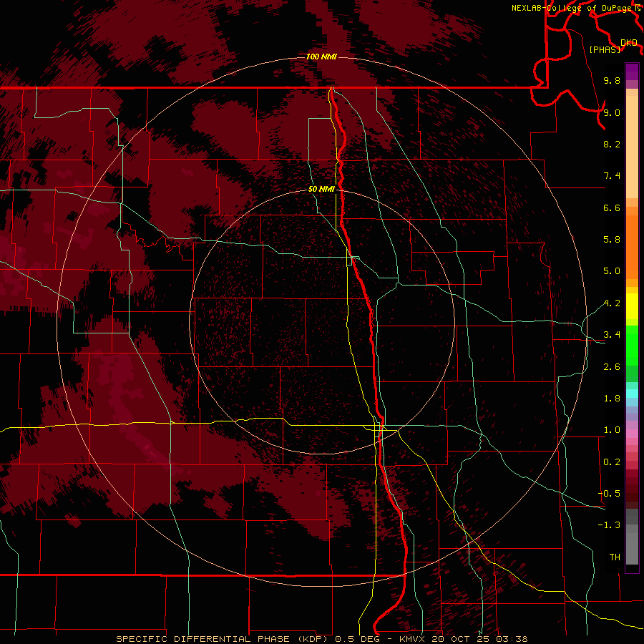This screenshot has width=644, height=644.
Task: Click the DKD label above the color scale
Action: 629,43
